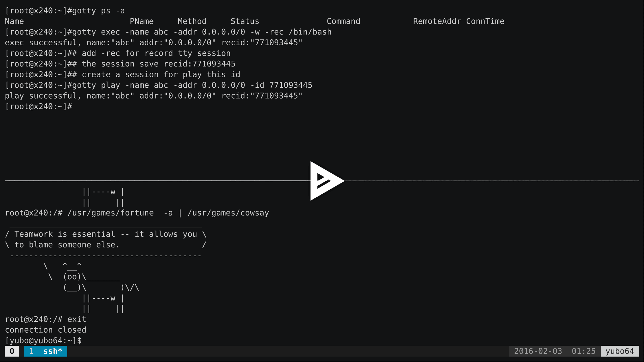Click the cow's (oo) face in ASCII art

tap(72, 277)
